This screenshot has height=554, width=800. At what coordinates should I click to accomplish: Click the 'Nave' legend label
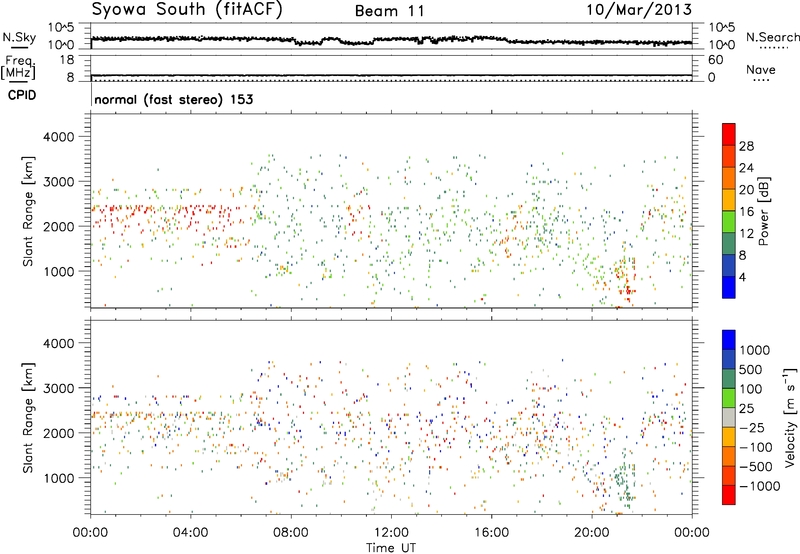pyautogui.click(x=761, y=70)
